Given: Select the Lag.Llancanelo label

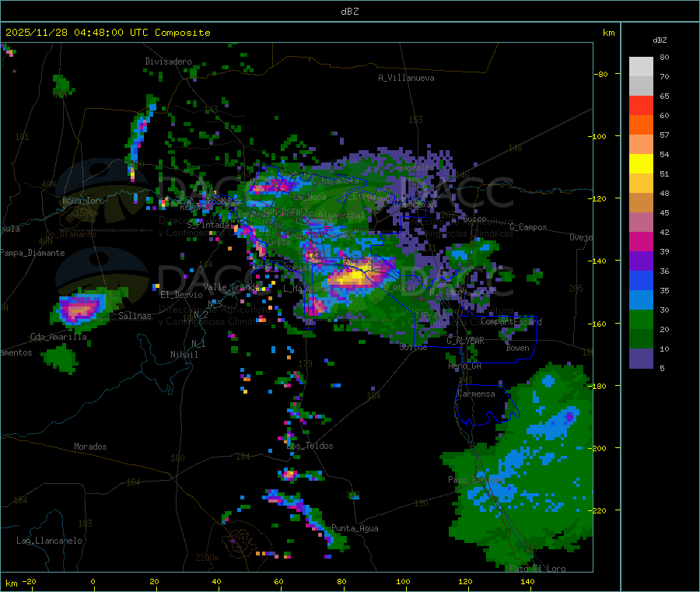Looking at the screenshot, I should pyautogui.click(x=49, y=541).
